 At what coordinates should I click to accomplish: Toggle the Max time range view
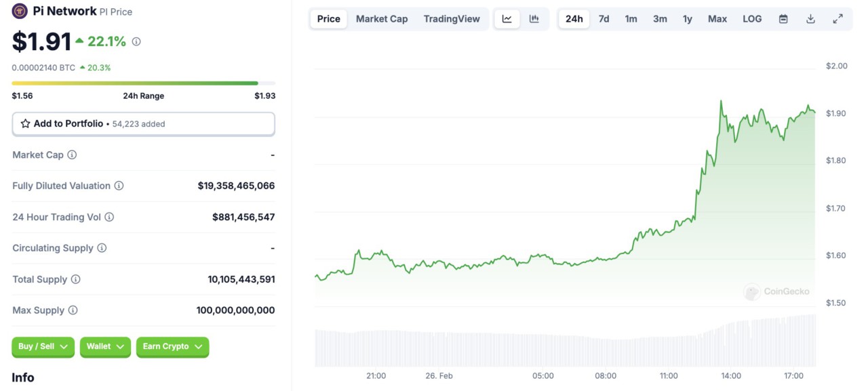tap(717, 18)
